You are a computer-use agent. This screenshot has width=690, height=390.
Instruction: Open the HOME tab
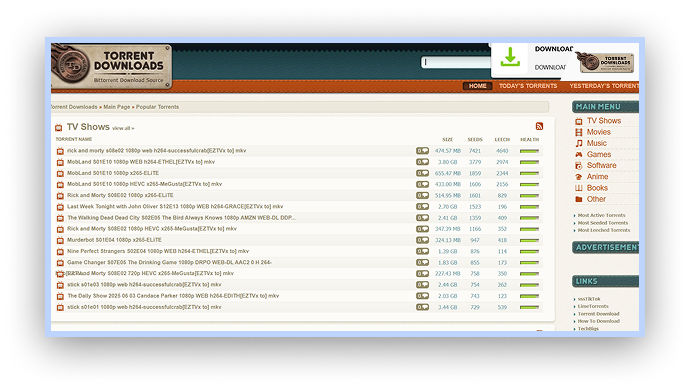pyautogui.click(x=477, y=86)
